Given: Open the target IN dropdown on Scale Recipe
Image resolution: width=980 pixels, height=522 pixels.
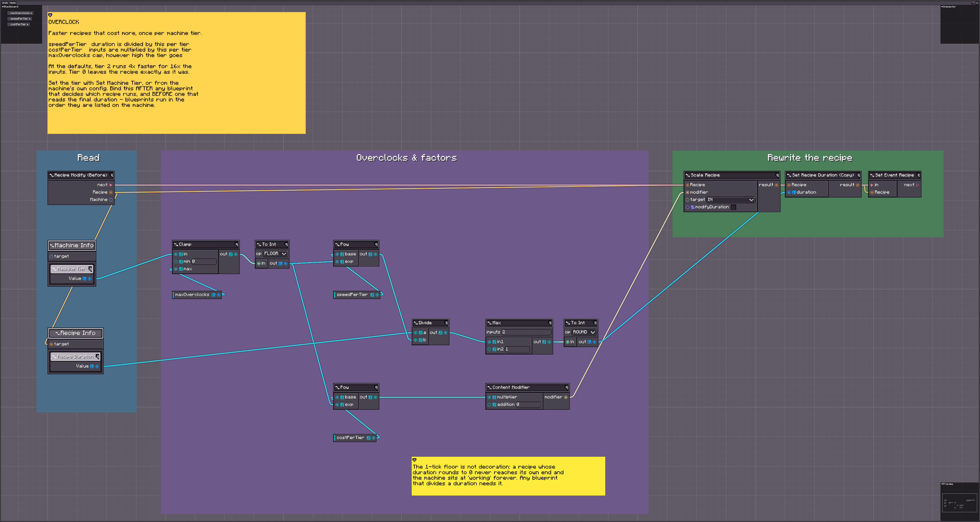Looking at the screenshot, I should coord(731,200).
